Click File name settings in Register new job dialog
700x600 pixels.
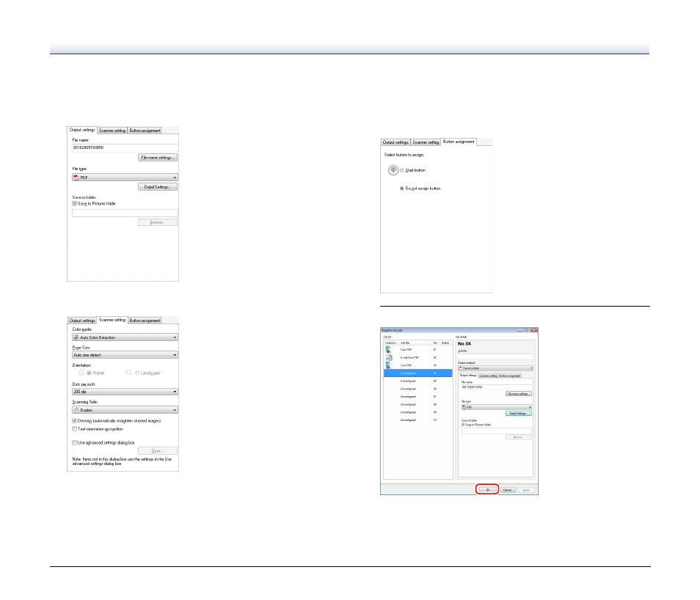(x=518, y=394)
